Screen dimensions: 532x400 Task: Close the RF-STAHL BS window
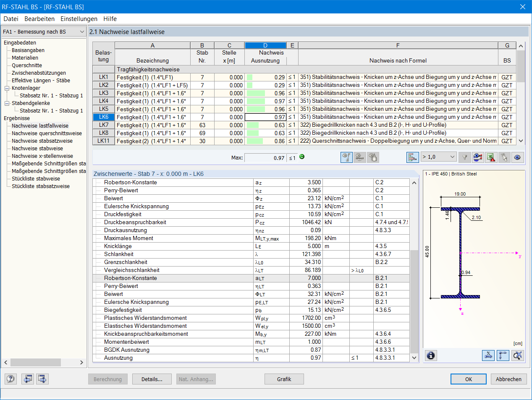(x=523, y=7)
